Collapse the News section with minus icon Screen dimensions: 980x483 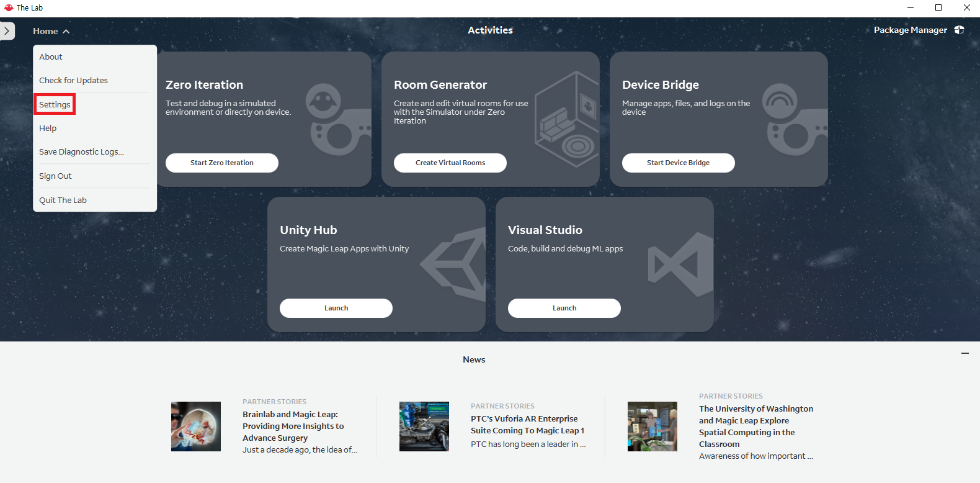point(965,353)
